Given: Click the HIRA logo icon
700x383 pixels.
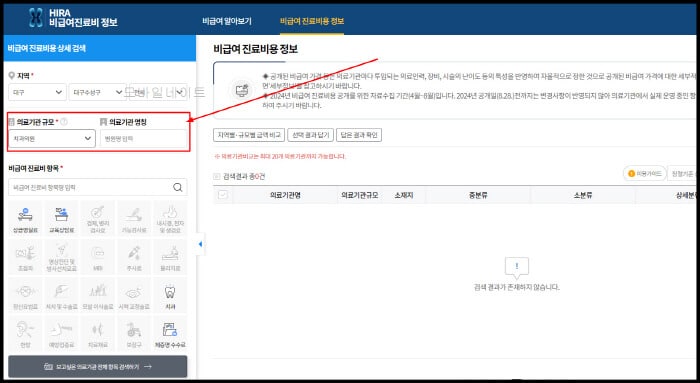Looking at the screenshot, I should pyautogui.click(x=36, y=17).
